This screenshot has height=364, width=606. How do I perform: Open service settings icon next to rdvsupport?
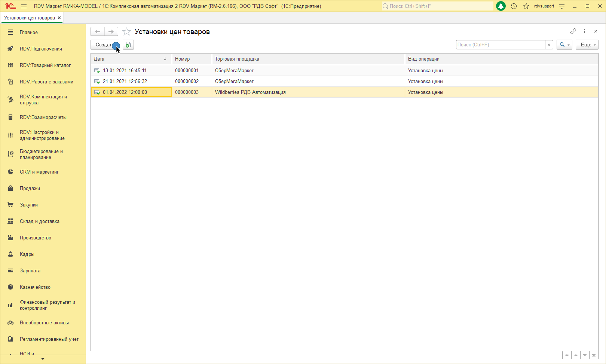point(562,6)
